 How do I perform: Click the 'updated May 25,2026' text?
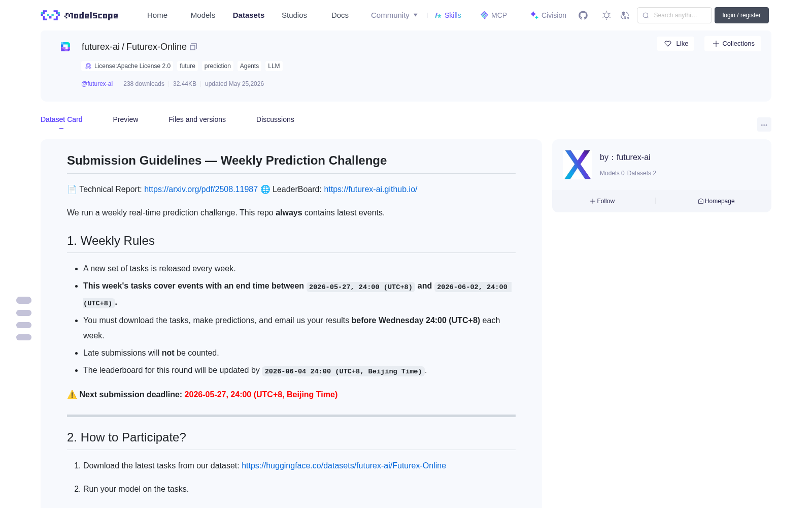234,84
